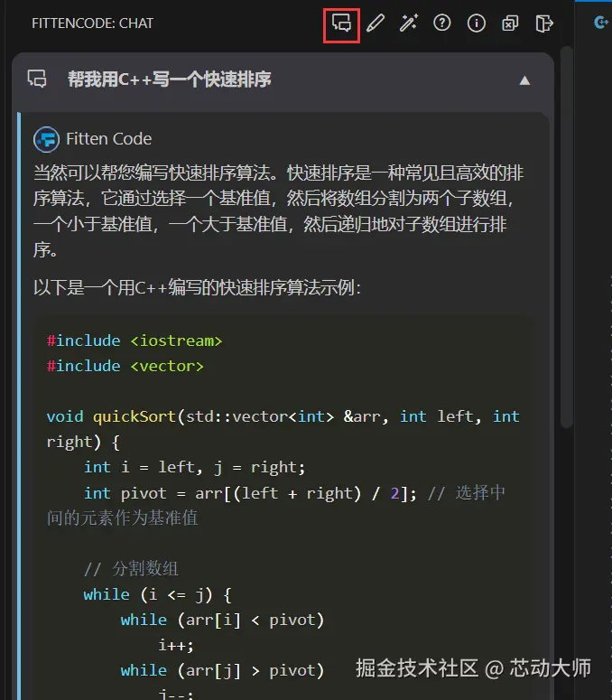Click the Fitten Code logo avatar
The width and height of the screenshot is (612, 700).
[x=46, y=139]
